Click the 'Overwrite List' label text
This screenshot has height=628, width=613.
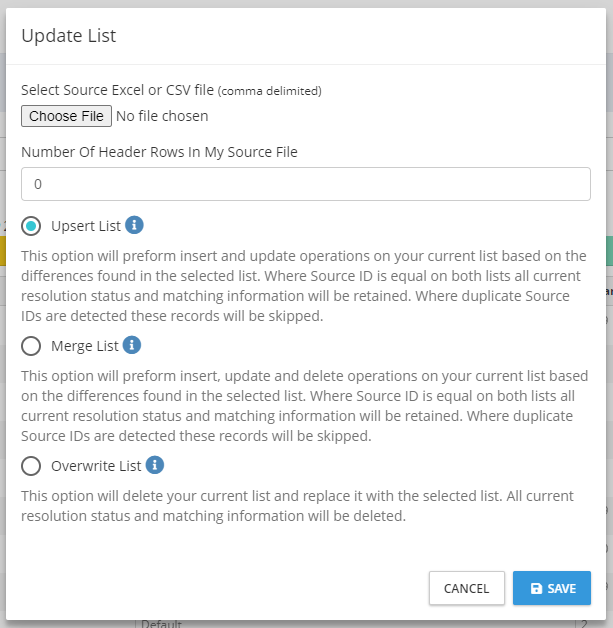point(96,466)
